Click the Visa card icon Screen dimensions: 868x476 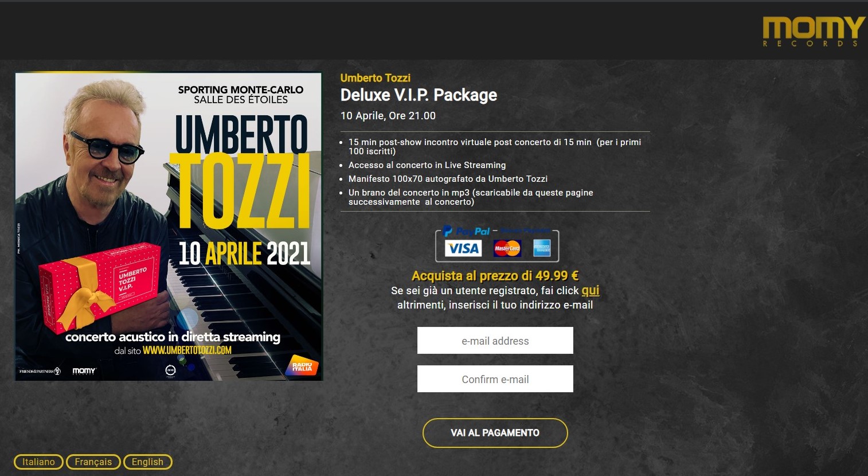463,248
